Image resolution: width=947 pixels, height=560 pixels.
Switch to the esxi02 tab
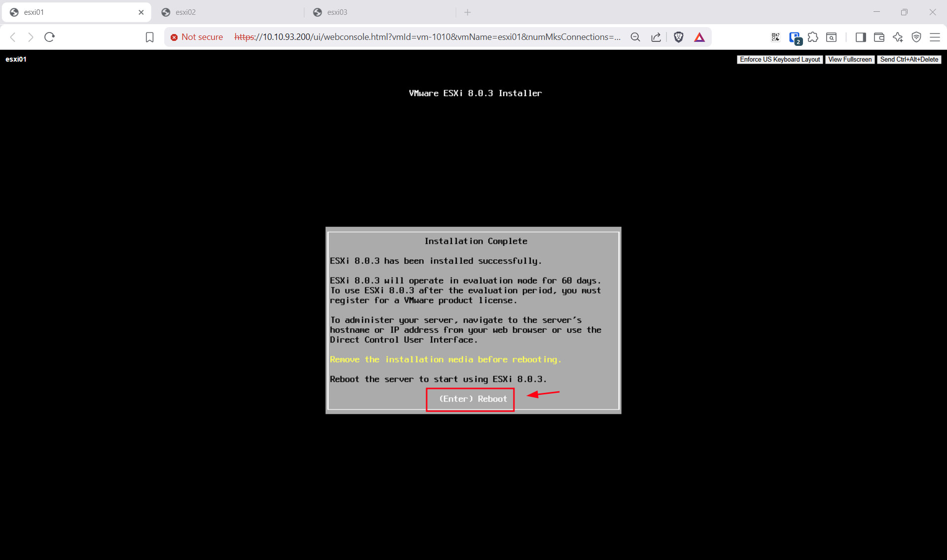pyautogui.click(x=230, y=12)
